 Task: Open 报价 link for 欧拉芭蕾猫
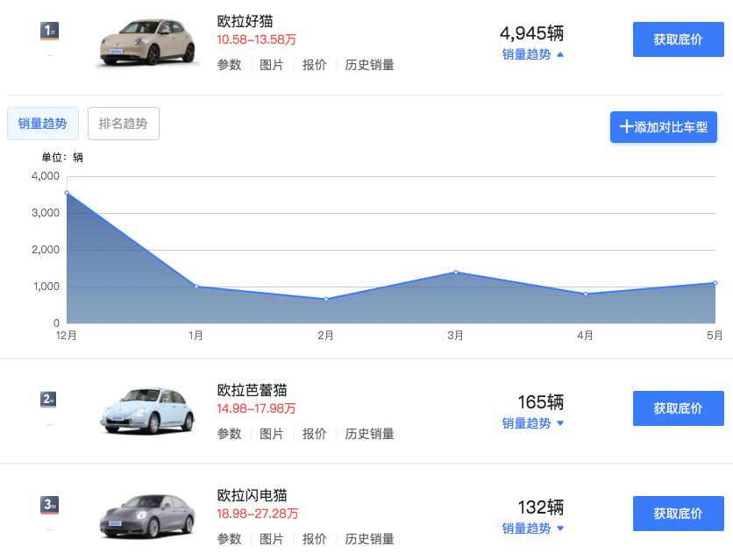point(314,434)
